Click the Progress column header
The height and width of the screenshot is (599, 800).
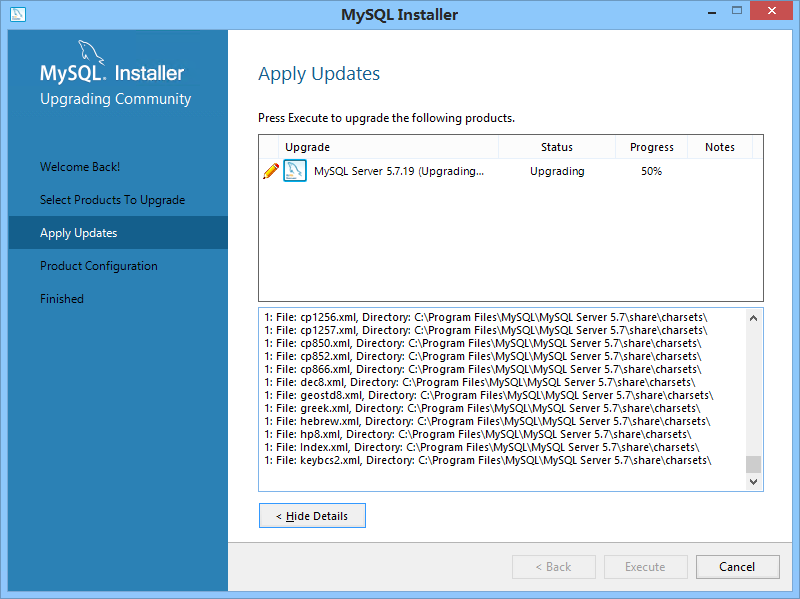pyautogui.click(x=652, y=147)
